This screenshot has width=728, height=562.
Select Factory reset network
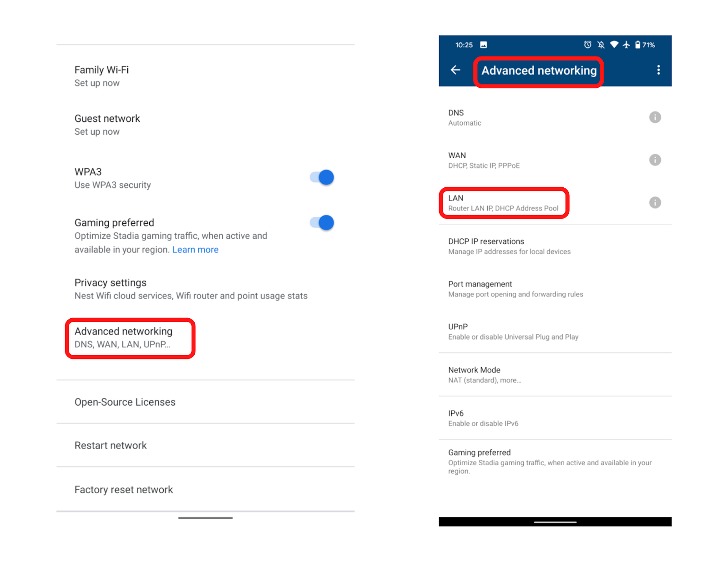click(x=205, y=489)
